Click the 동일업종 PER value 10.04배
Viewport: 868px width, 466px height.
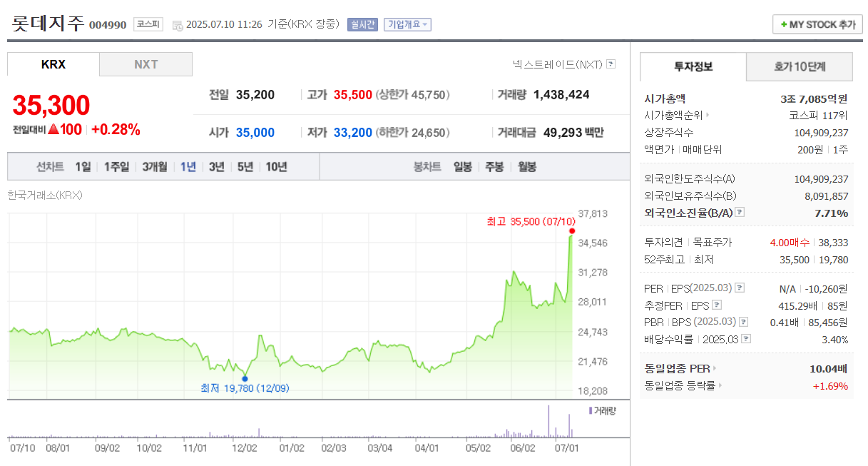(829, 369)
